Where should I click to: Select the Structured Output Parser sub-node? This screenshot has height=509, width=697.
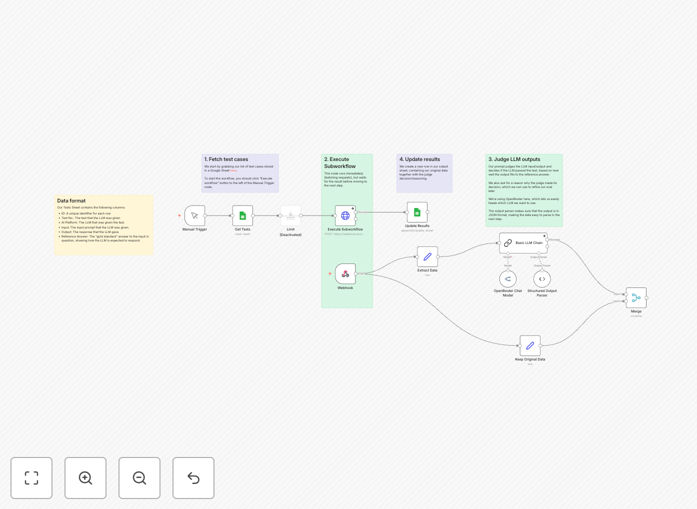pos(542,279)
